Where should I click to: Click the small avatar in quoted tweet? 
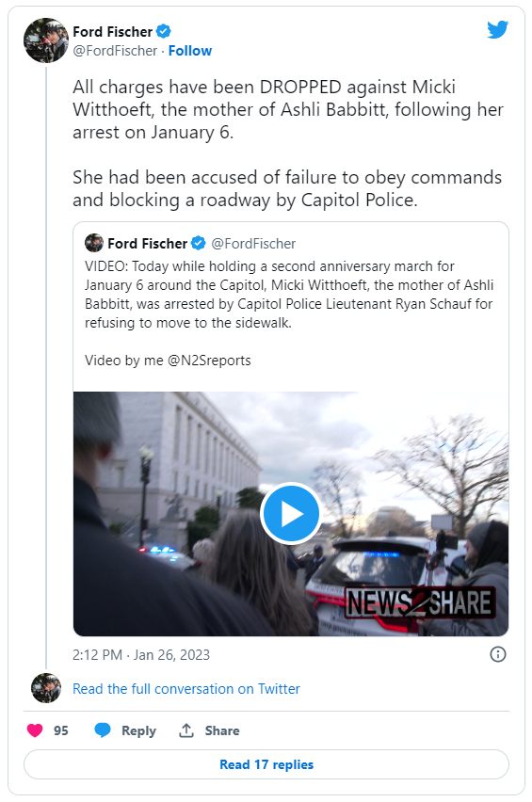pyautogui.click(x=94, y=243)
